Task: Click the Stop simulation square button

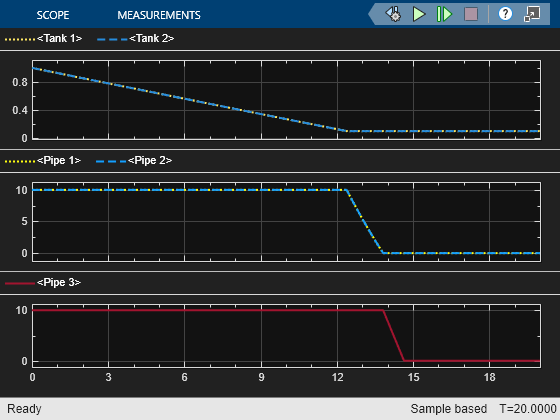Action: click(x=471, y=14)
